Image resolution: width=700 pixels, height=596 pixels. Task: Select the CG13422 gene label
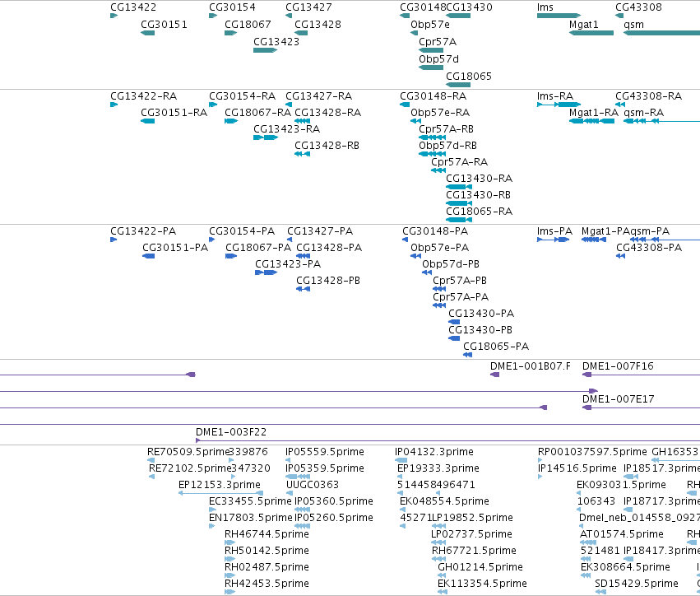pyautogui.click(x=133, y=7)
